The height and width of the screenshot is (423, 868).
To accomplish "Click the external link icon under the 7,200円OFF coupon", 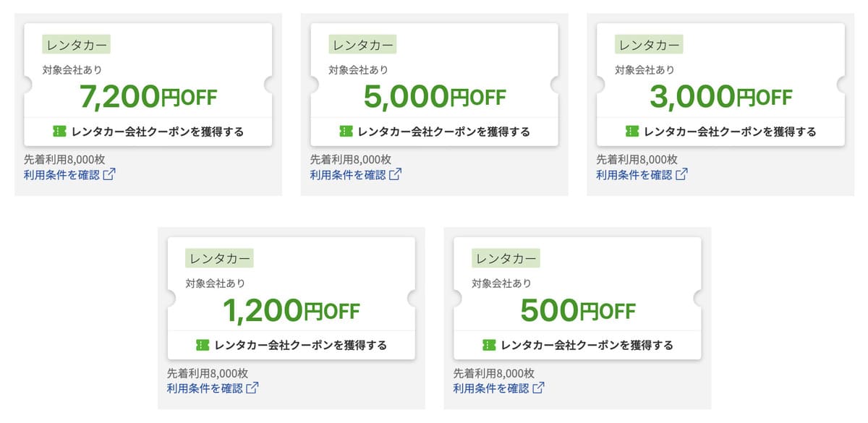I will 109,175.
